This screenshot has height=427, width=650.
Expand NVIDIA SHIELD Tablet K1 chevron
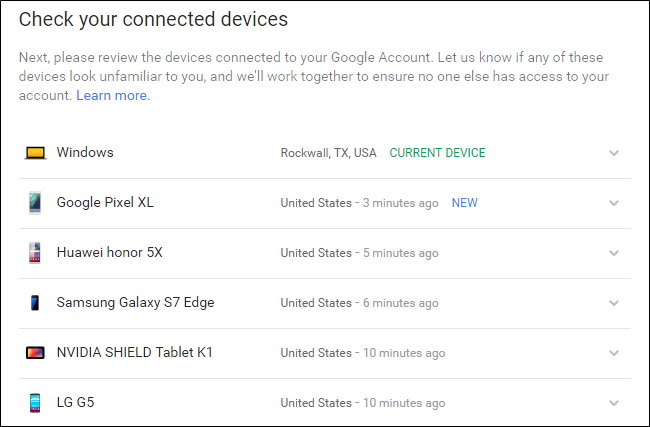pyautogui.click(x=614, y=353)
